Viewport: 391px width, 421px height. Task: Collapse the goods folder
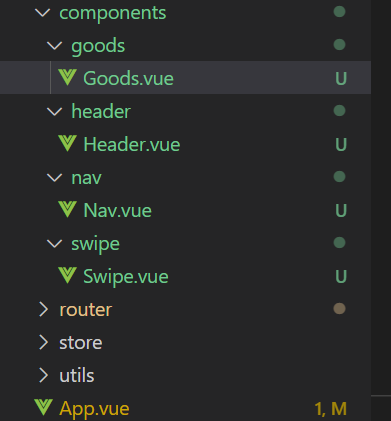pos(55,46)
